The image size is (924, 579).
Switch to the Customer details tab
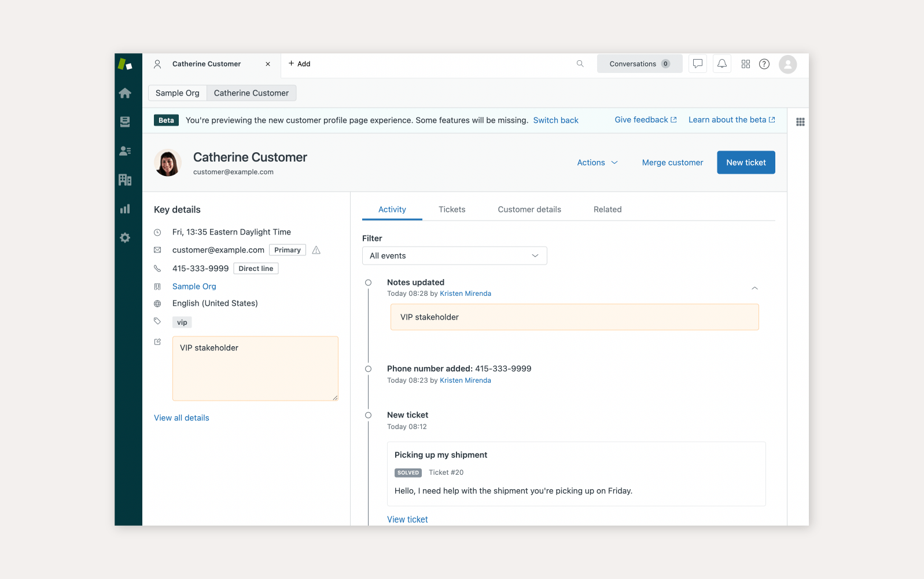click(529, 210)
